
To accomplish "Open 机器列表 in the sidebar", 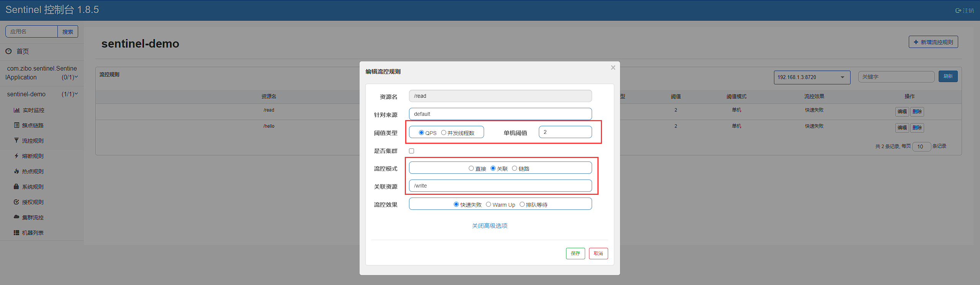I will pos(33,233).
